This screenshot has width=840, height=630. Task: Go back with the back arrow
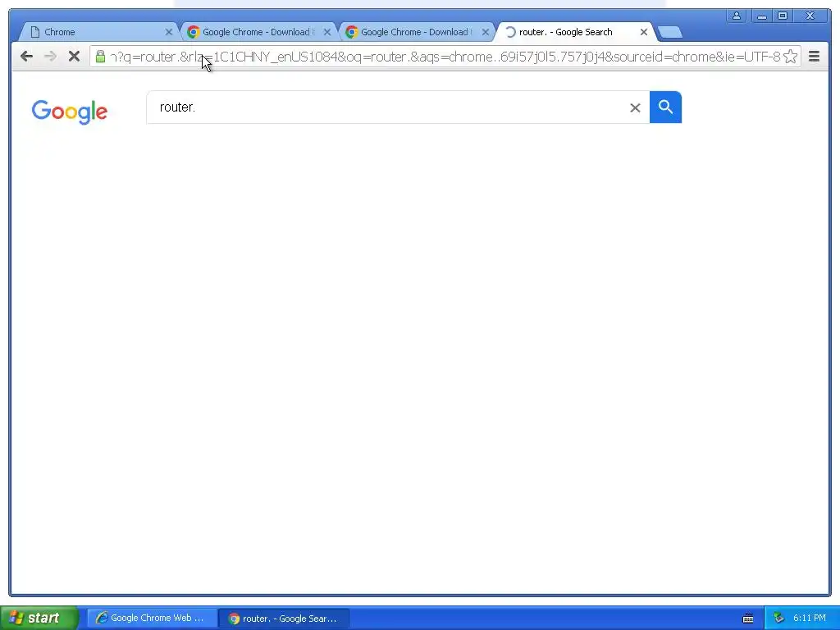(26, 57)
